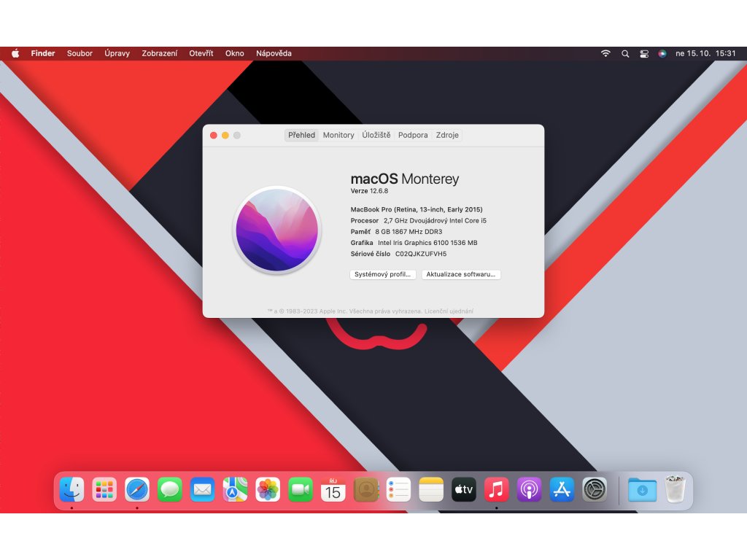Open Calendar showing 15 in Dock

pos(333,489)
